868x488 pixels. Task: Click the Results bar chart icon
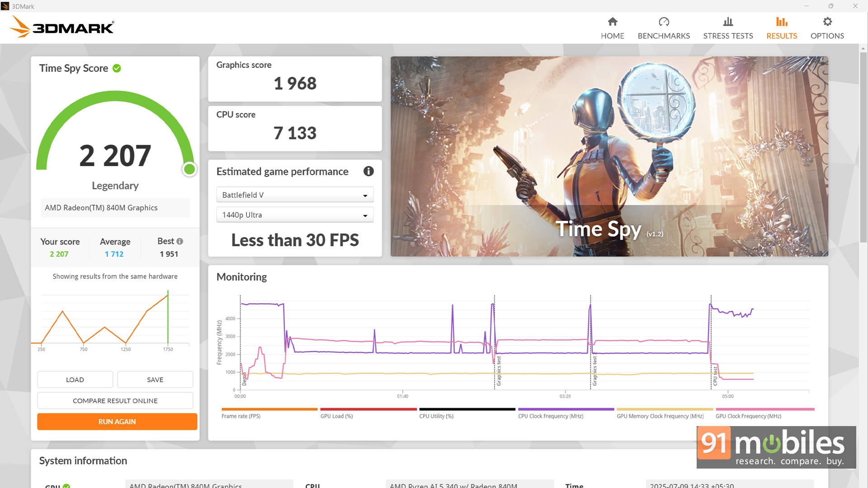click(x=782, y=22)
